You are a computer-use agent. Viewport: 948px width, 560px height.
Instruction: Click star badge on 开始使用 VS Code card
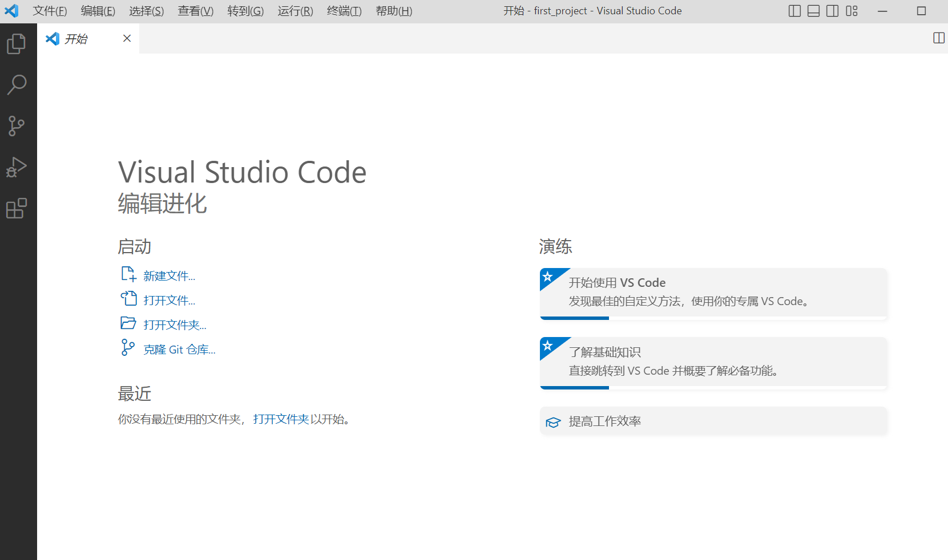(x=548, y=277)
